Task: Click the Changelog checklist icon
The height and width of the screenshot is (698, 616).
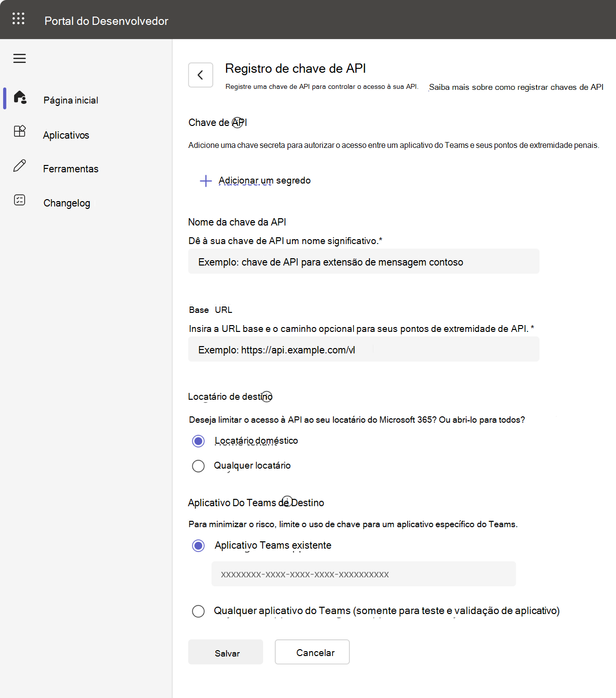Action: point(20,200)
